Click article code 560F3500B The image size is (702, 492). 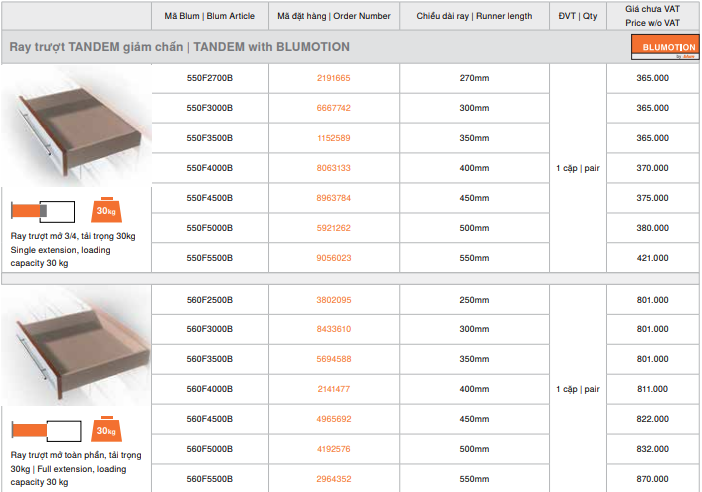pos(210,359)
